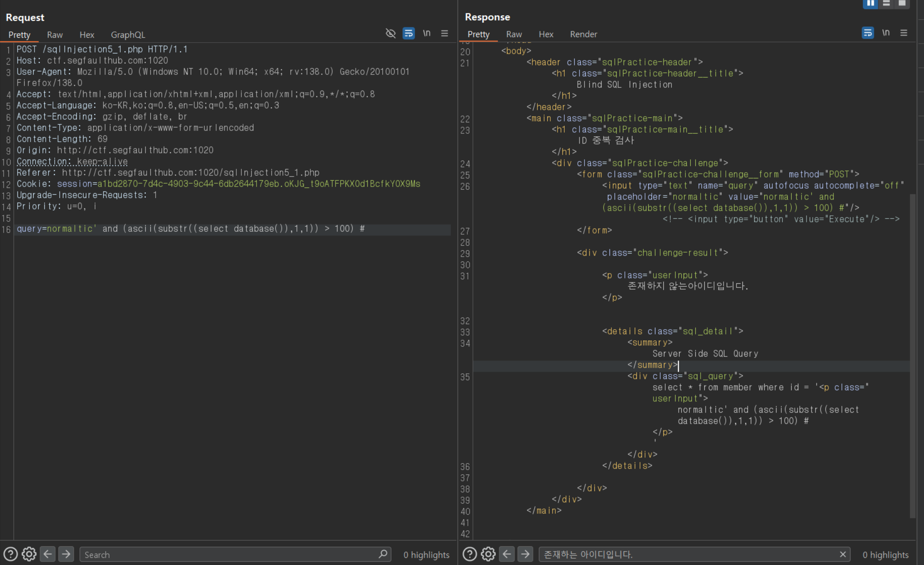
Task: Toggle word wrap icon in Request panel
Action: (x=409, y=33)
